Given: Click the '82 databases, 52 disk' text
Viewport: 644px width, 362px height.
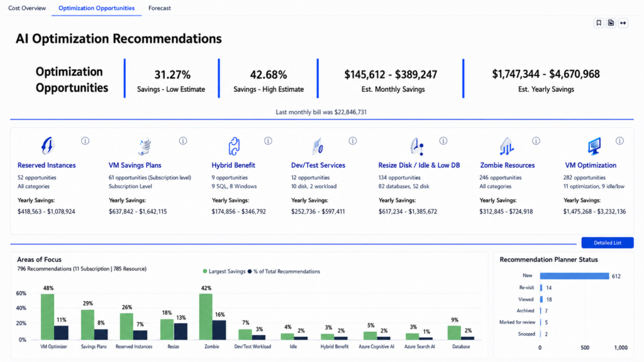Looking at the screenshot, I should coord(404,186).
